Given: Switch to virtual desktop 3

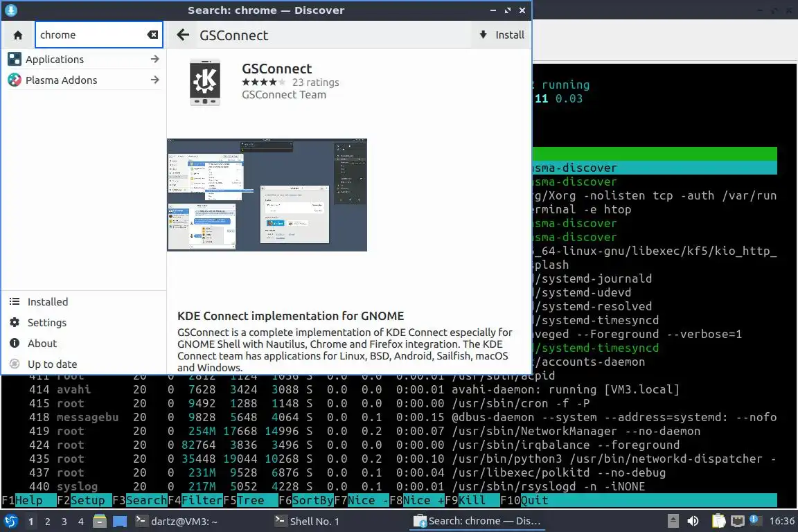Looking at the screenshot, I should coord(64,522).
